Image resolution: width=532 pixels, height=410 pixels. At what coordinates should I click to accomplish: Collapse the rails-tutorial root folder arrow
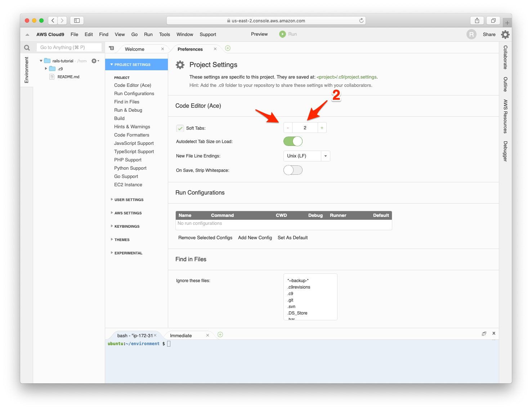tap(41, 61)
